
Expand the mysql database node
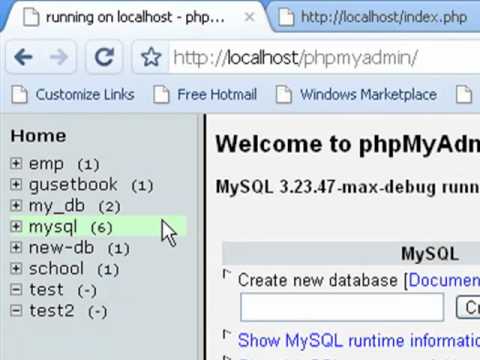16,227
